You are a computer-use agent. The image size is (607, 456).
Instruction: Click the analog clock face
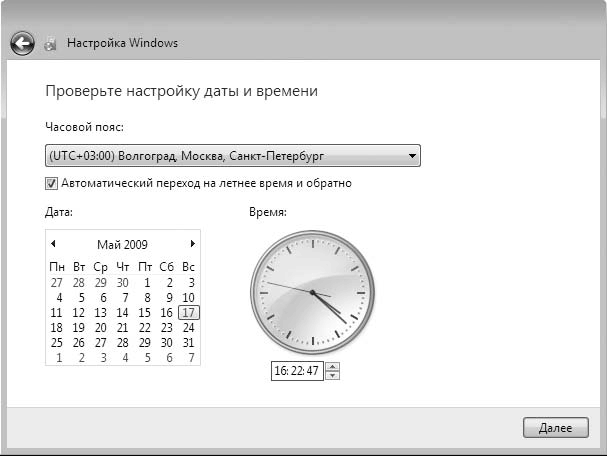click(312, 293)
